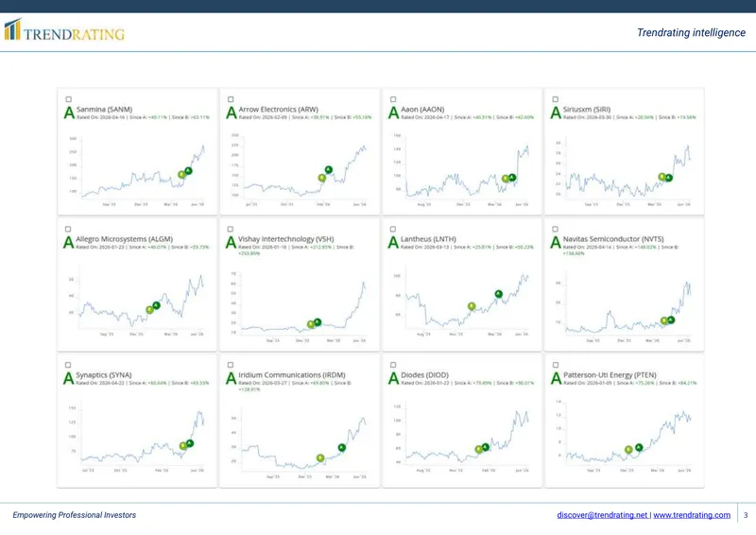Click the Trendrating intelligence header text
Screen dimensions: 756x535
tap(691, 33)
